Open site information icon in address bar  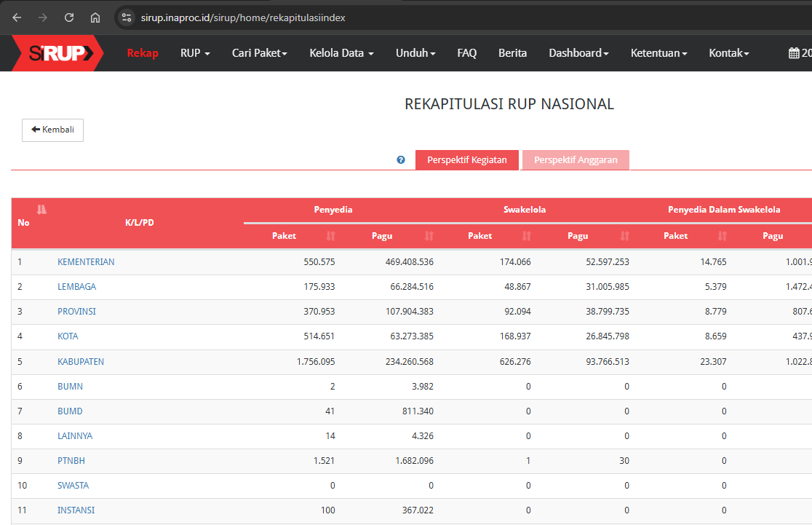tap(127, 17)
